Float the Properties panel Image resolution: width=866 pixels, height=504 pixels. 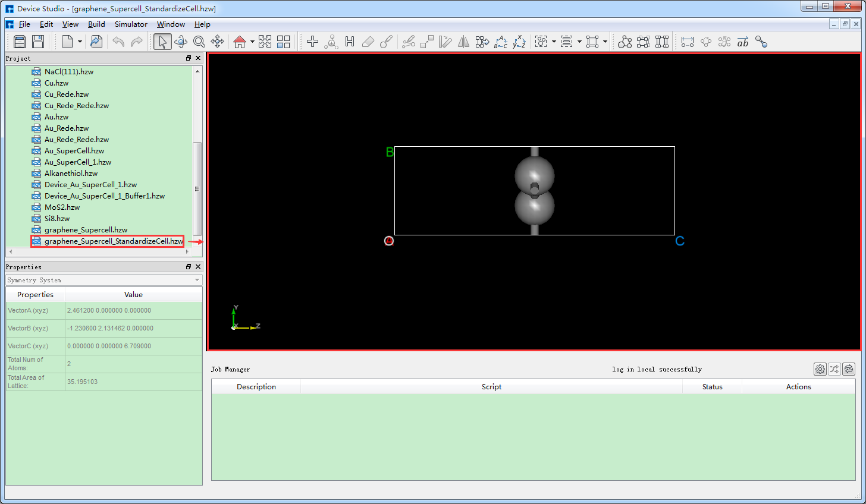tap(189, 267)
